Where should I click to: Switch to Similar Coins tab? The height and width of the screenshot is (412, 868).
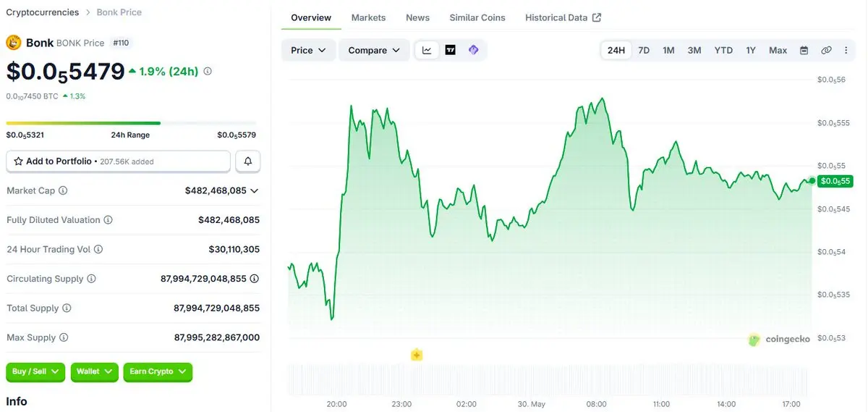[x=477, y=17]
